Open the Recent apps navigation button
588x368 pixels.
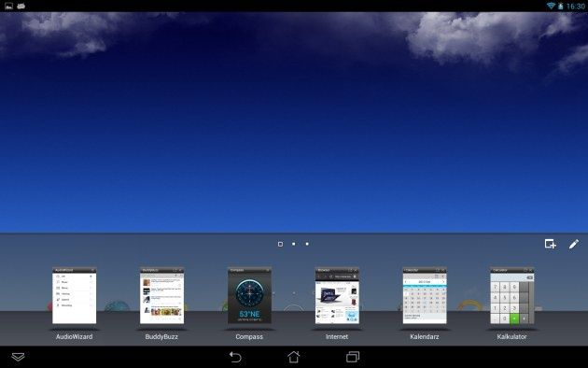pos(353,357)
